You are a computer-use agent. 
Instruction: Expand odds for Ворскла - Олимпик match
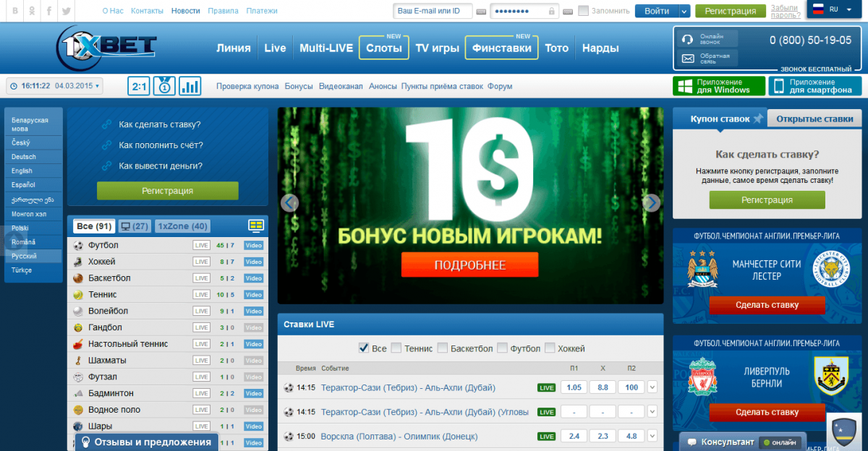pyautogui.click(x=652, y=437)
